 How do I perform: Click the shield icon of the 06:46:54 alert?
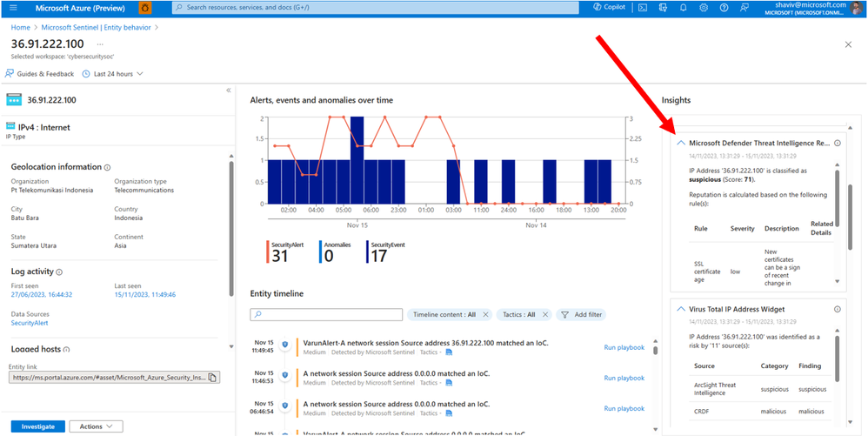(x=284, y=406)
